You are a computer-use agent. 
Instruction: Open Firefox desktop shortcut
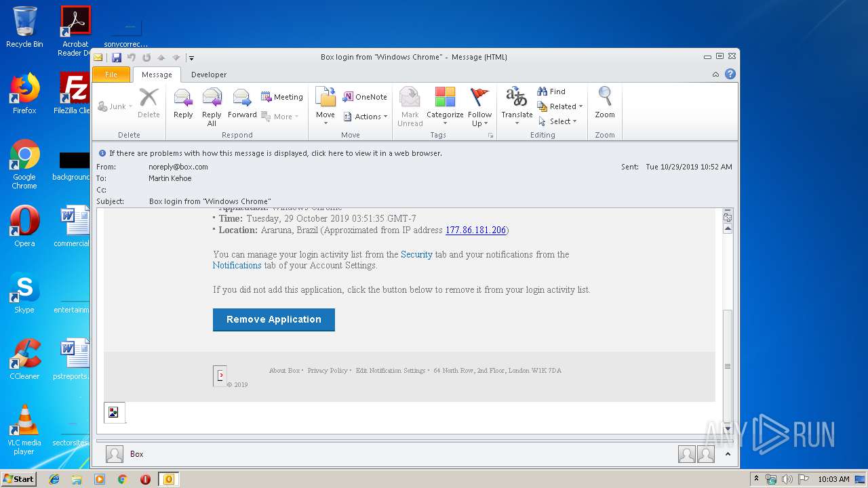[24, 94]
